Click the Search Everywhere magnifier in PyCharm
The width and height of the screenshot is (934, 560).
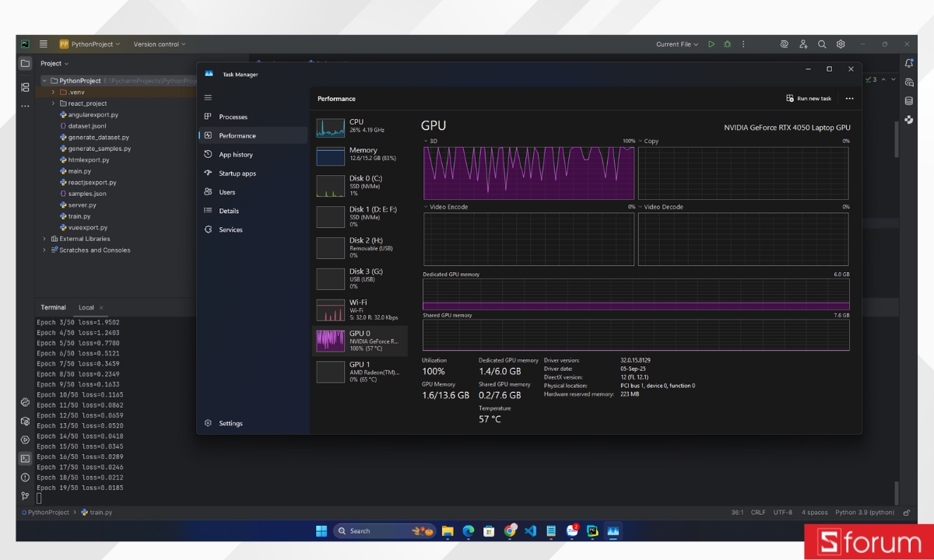822,44
